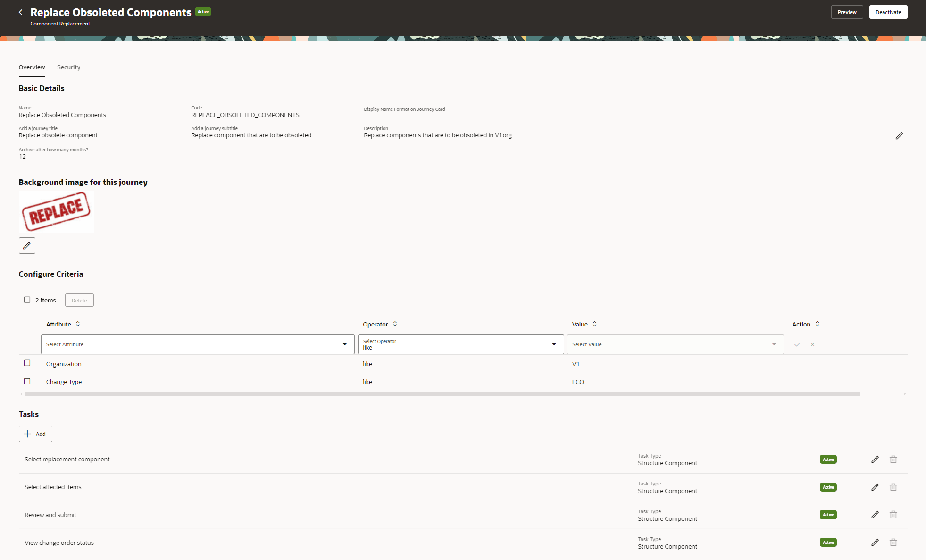Click the Preview button
Screen dimensions: 926x560
pos(846,12)
